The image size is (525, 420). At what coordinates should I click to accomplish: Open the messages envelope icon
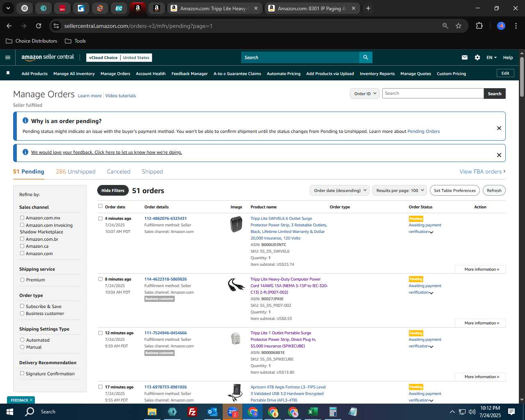pos(465,57)
